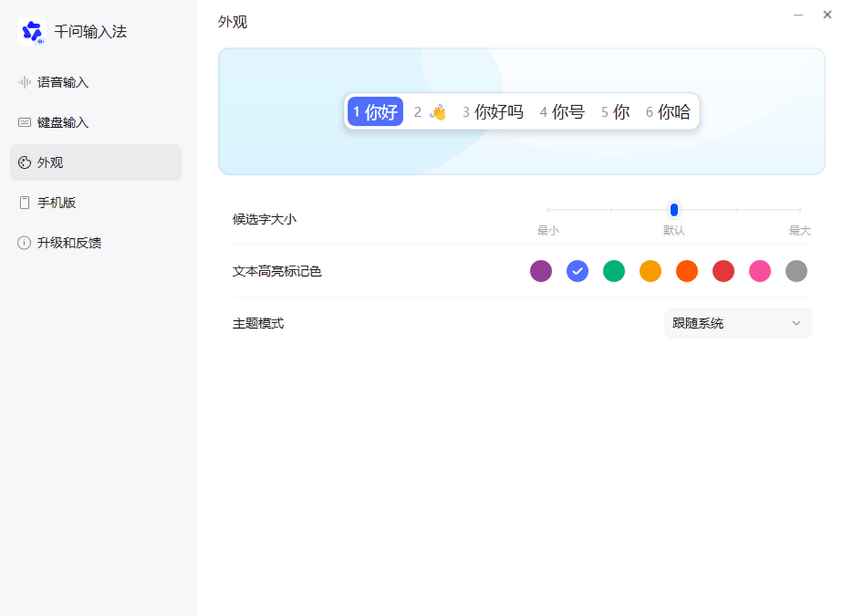The height and width of the screenshot is (616, 843).
Task: Choose the gray highlight color
Action: point(797,270)
